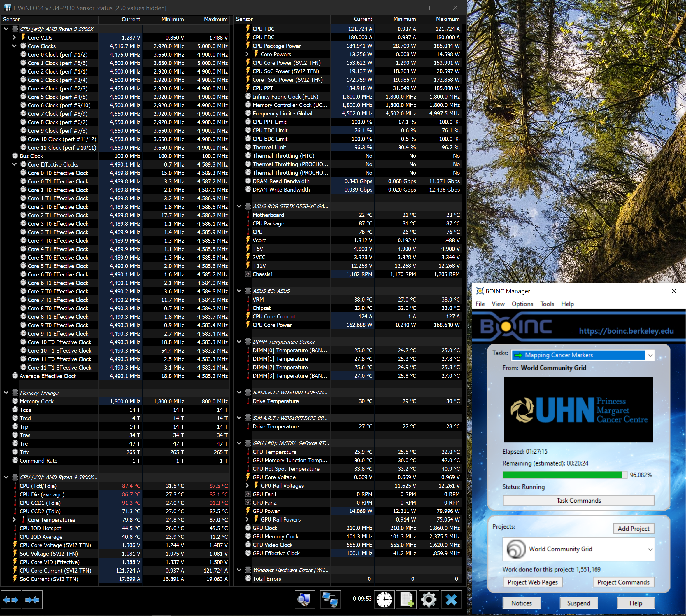Click the VRM thermometer icon
686x616 pixels.
(x=248, y=300)
